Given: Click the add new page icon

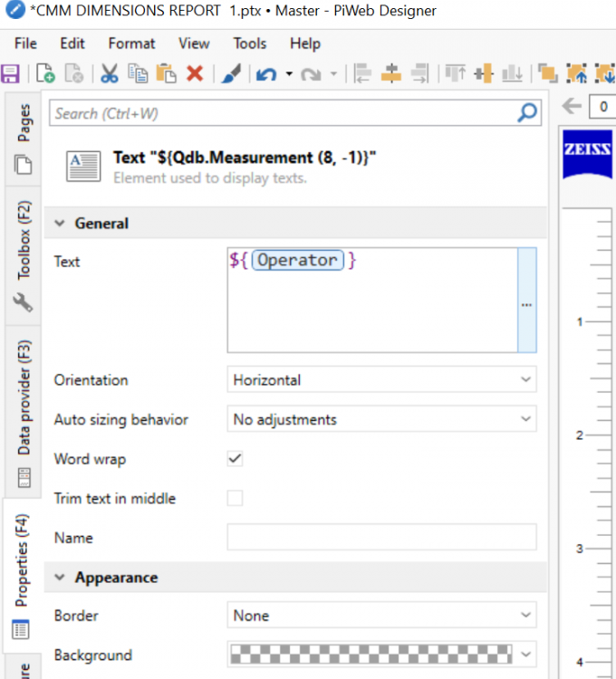Looking at the screenshot, I should click(x=45, y=73).
